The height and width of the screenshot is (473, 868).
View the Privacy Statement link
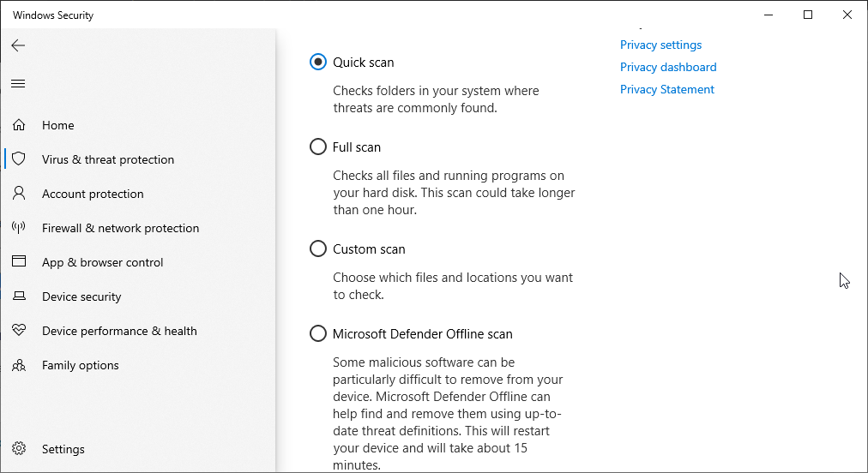(x=667, y=89)
